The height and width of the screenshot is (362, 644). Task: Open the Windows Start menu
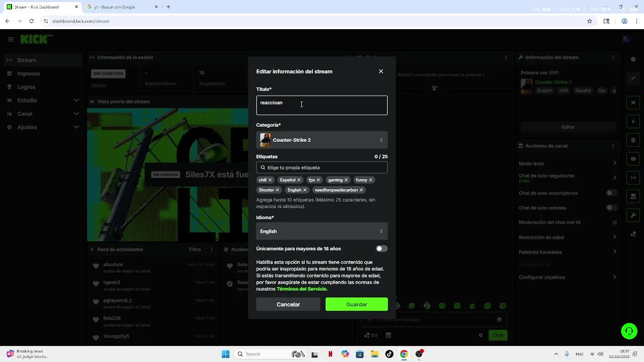(225, 354)
